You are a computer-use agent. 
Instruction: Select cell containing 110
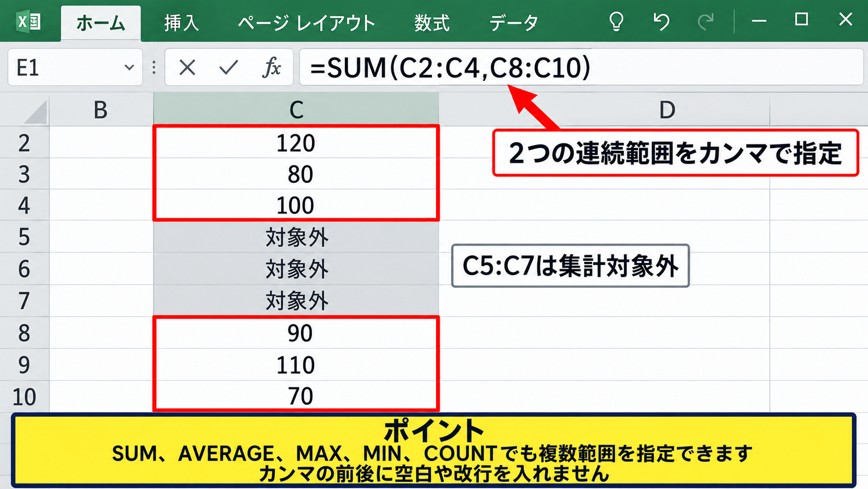[x=296, y=365]
